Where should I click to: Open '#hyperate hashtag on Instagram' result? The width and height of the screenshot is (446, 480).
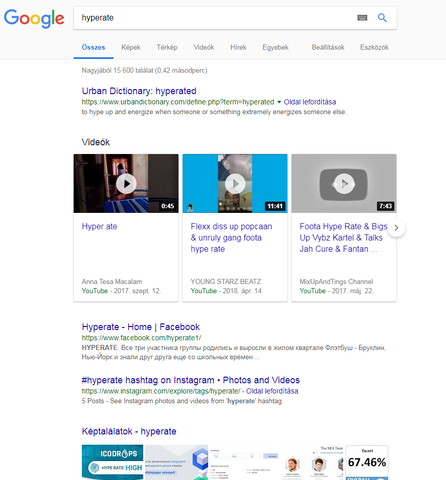pyautogui.click(x=191, y=380)
